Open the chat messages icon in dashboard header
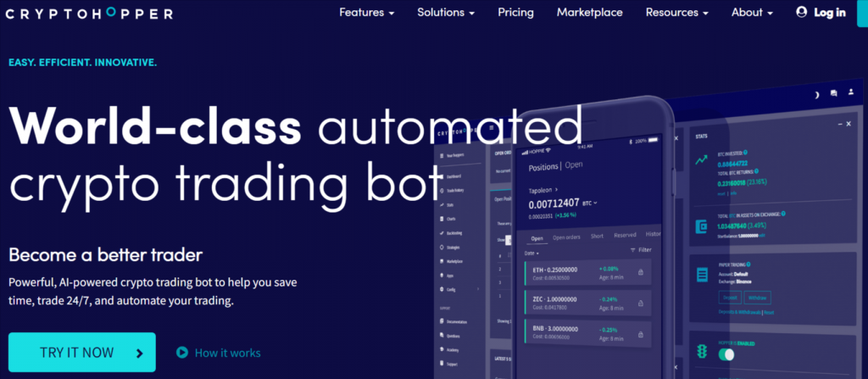The width and height of the screenshot is (868, 379). (x=834, y=94)
